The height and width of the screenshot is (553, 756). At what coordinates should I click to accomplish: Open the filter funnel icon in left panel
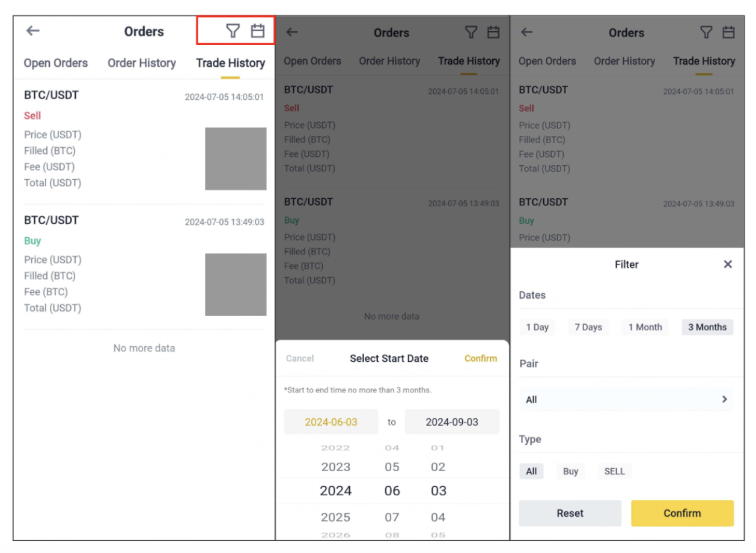(x=233, y=31)
